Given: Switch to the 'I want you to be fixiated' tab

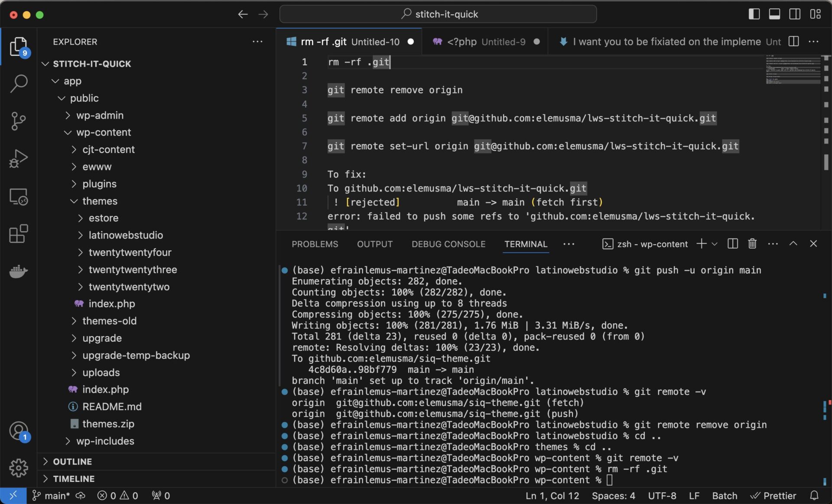Looking at the screenshot, I should tap(667, 42).
